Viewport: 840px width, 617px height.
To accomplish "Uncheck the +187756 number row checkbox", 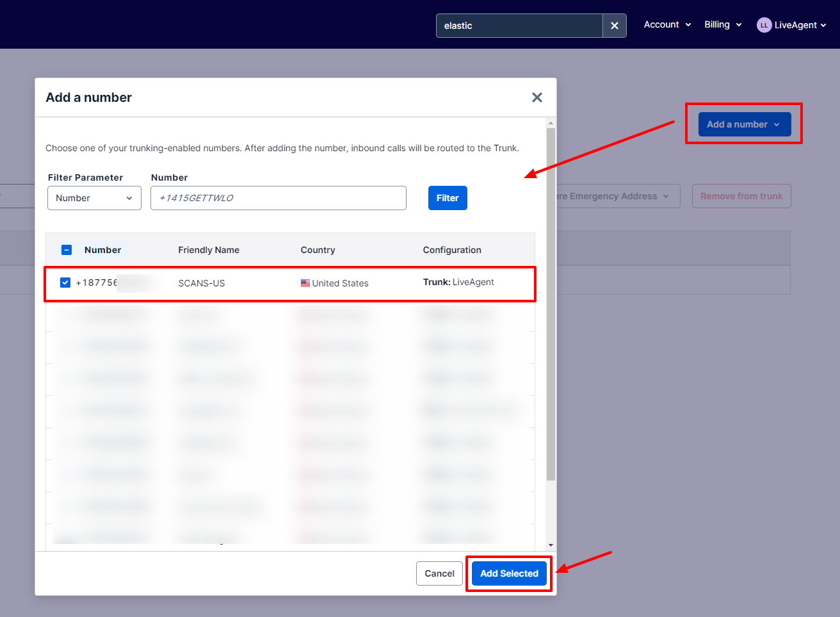I will (65, 283).
